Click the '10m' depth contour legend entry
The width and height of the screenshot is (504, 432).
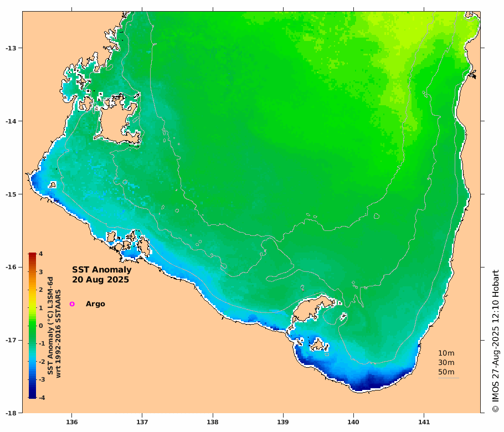tap(446, 353)
